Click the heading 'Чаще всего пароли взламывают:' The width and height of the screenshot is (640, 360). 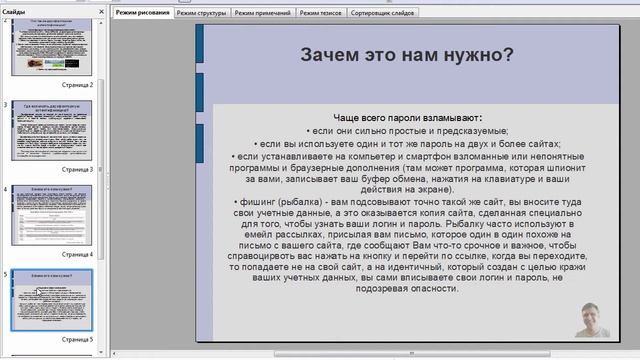407,118
